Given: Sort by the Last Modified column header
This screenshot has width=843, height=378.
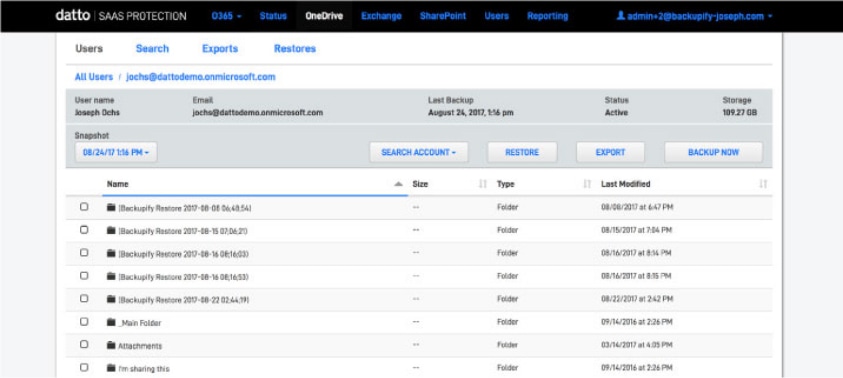Looking at the screenshot, I should click(625, 184).
